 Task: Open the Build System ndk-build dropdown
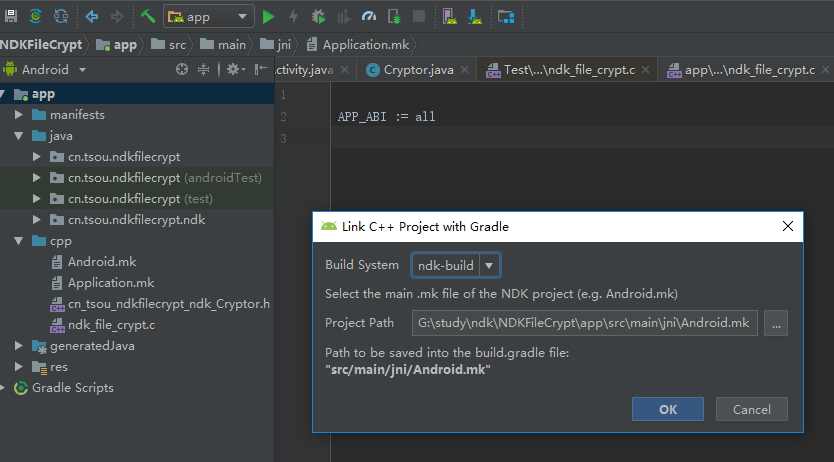pos(456,265)
